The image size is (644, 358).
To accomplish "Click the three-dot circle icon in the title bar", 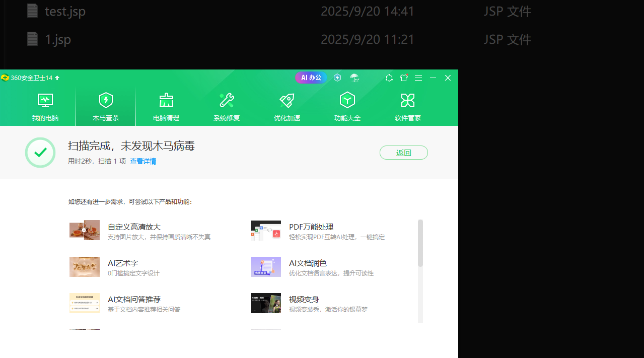I will click(389, 78).
